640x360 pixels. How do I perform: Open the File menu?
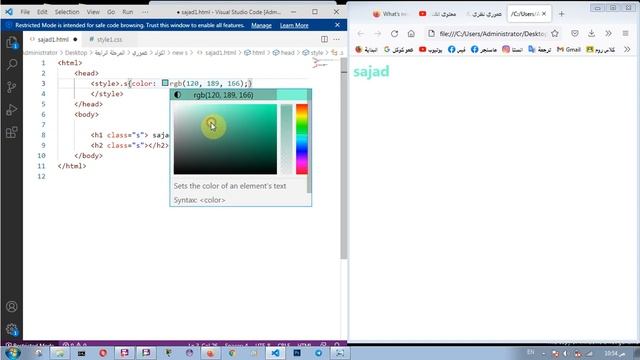coord(25,12)
